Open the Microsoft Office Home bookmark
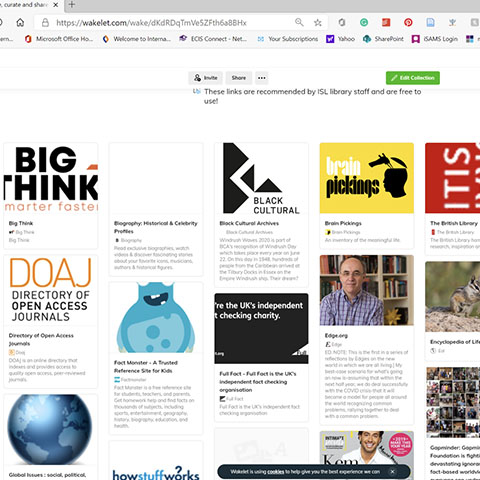480x480 pixels. point(59,39)
